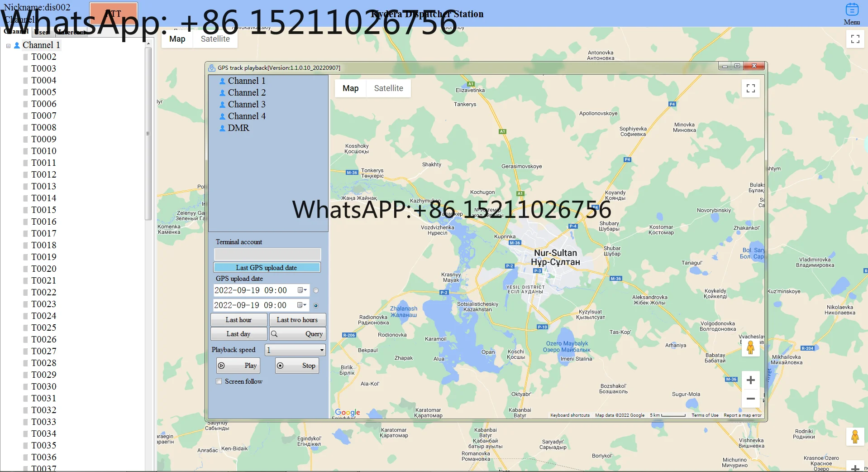The height and width of the screenshot is (472, 868).
Task: Close the GPS track playback window
Action: click(x=754, y=66)
